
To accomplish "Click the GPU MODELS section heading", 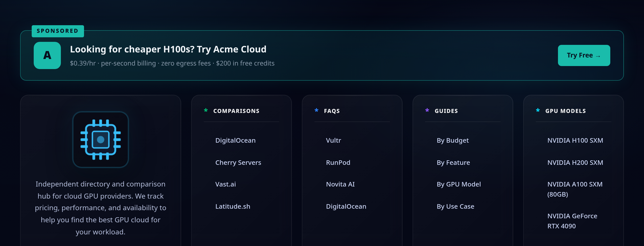I will coord(566,111).
